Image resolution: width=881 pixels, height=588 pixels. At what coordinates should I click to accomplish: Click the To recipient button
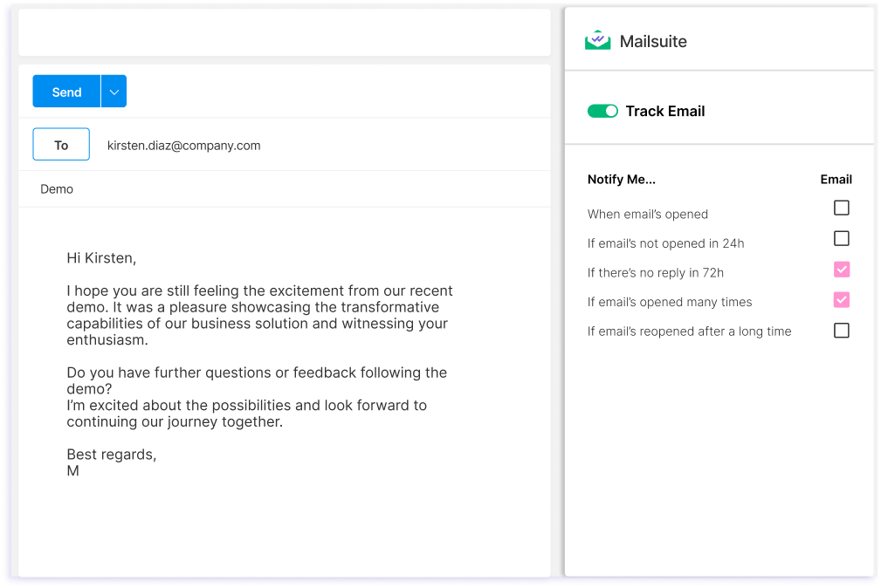click(60, 144)
